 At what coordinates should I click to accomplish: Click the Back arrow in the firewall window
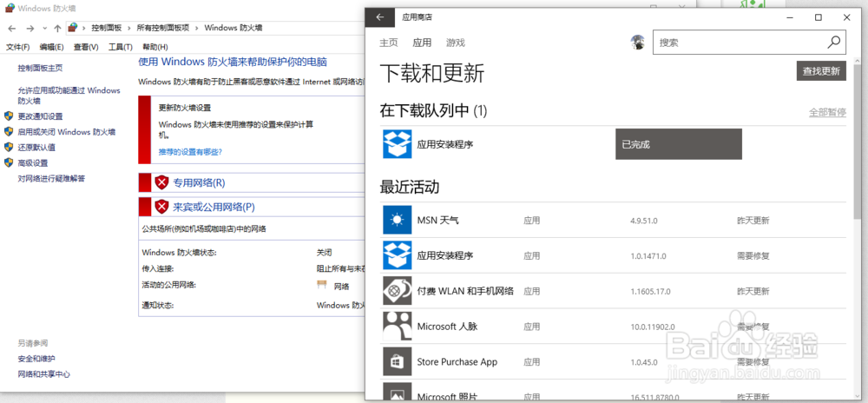(12, 28)
